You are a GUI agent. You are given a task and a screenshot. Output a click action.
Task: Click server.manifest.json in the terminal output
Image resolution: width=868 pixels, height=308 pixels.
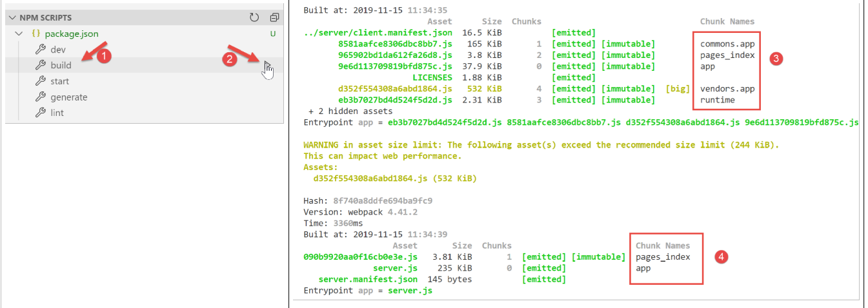368,279
